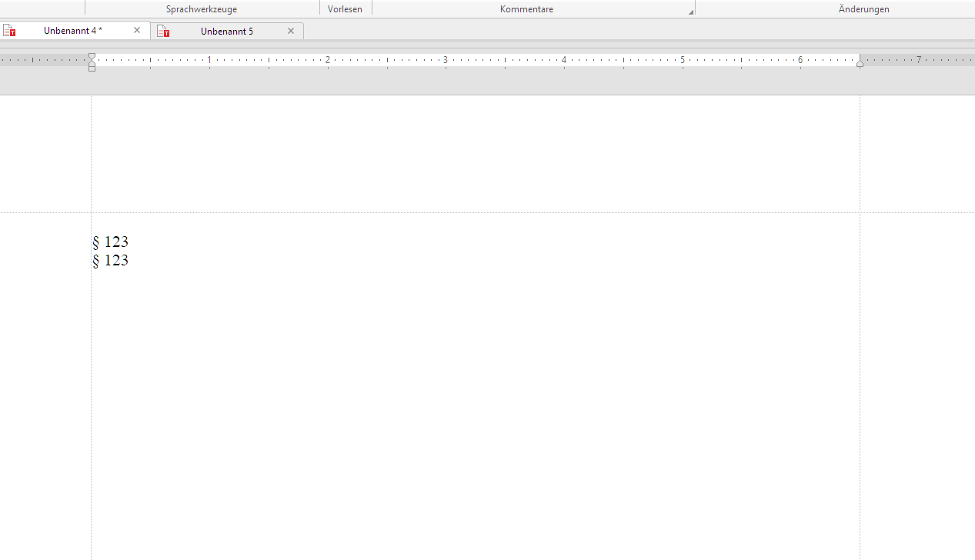Click the Sprachwerkzeuge group label
Image resolution: width=975 pixels, height=560 pixels.
(x=202, y=9)
